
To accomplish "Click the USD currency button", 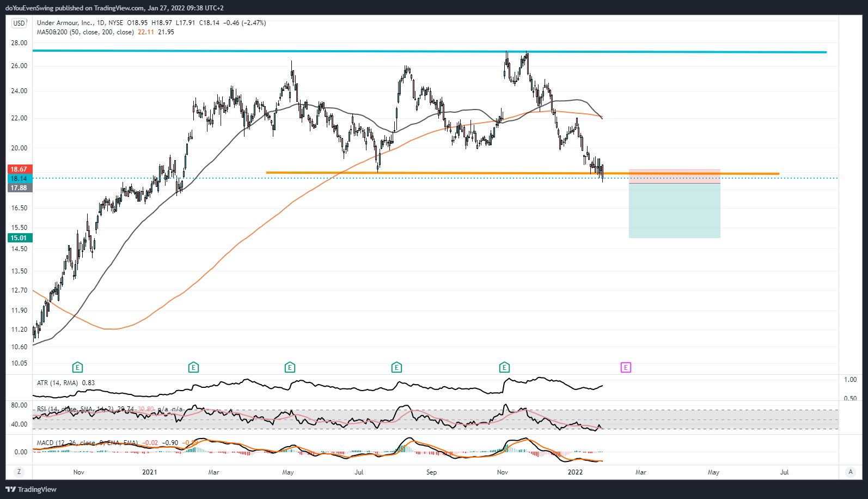I will click(19, 23).
